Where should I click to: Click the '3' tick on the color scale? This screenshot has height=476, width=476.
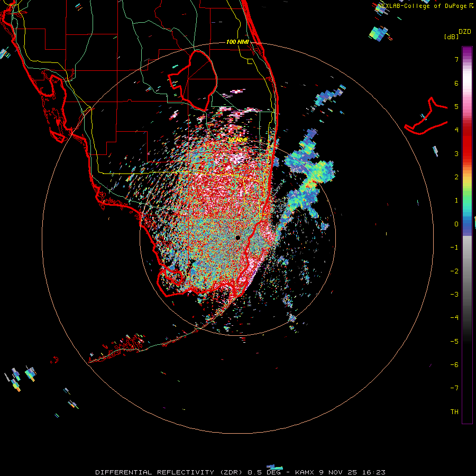[x=456, y=153]
